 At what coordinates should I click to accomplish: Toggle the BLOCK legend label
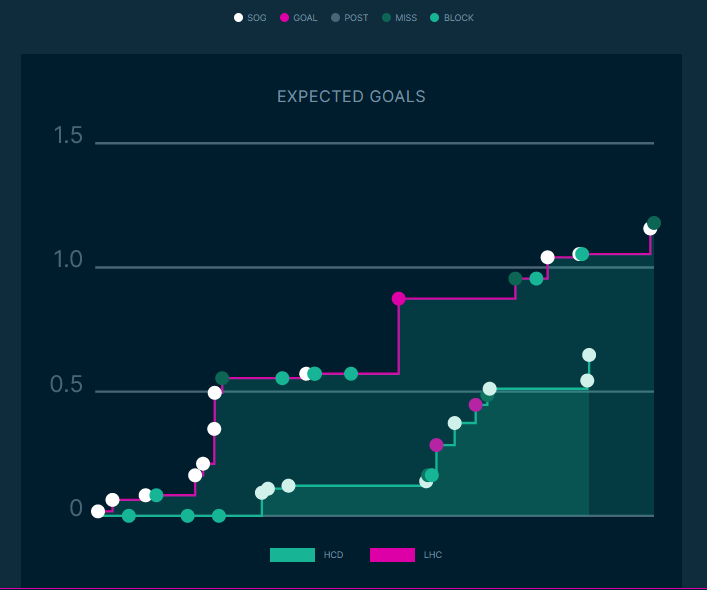[x=459, y=18]
